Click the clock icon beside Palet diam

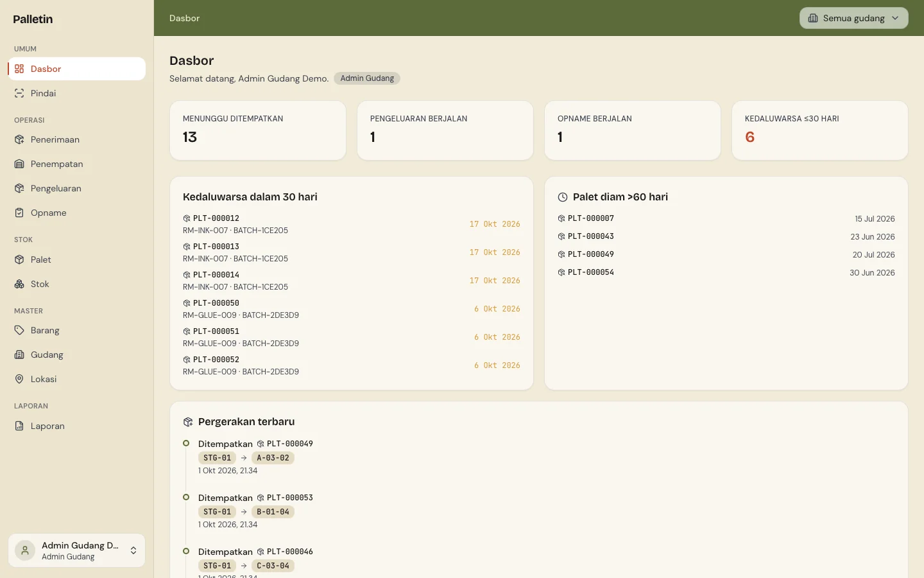coord(563,197)
